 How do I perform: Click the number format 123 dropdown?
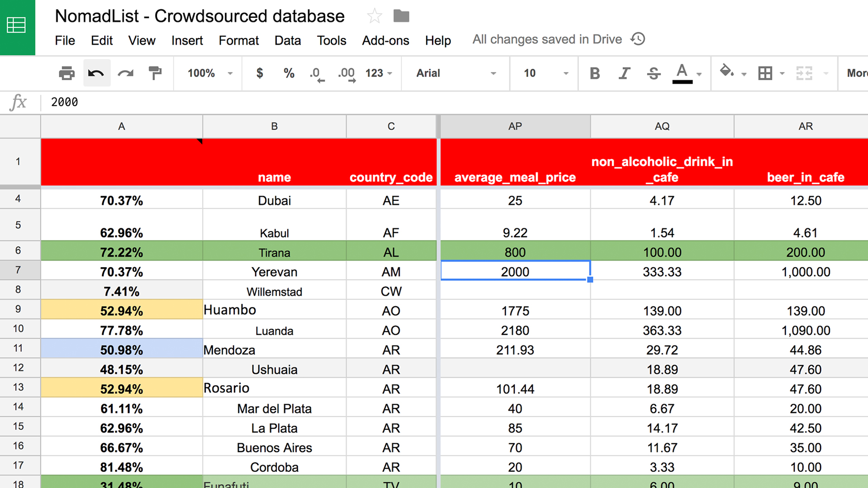coord(378,73)
